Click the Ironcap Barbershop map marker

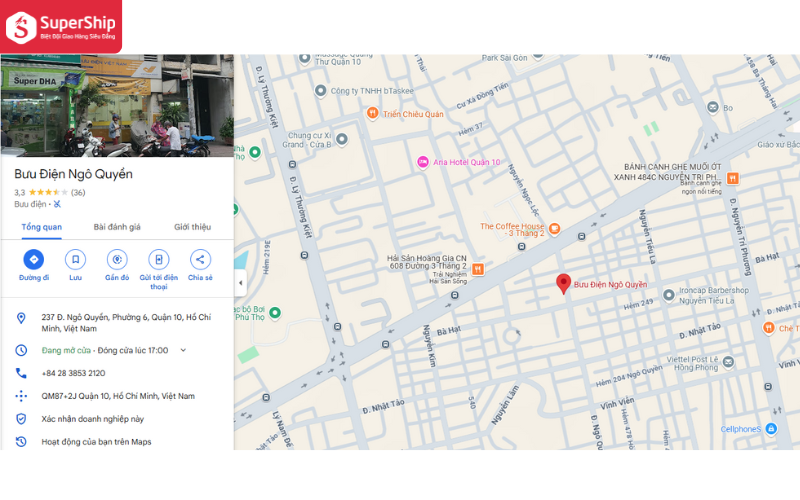(x=668, y=295)
